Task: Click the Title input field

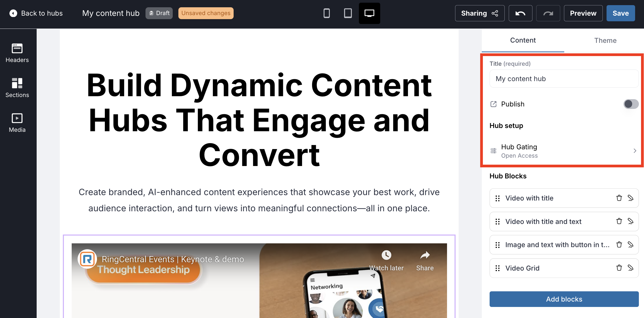Action: click(x=564, y=79)
